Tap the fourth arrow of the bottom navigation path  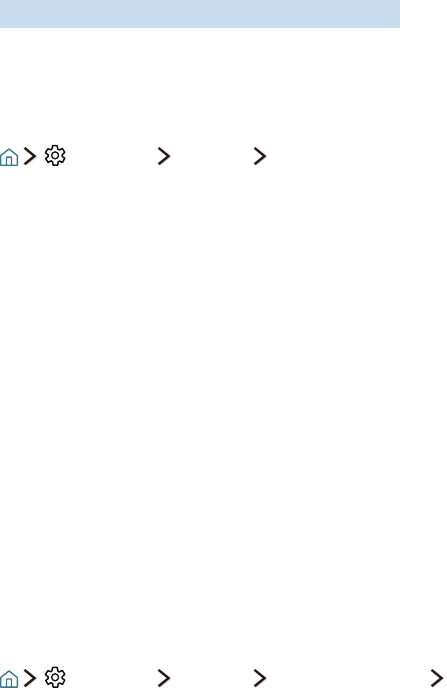click(x=436, y=677)
